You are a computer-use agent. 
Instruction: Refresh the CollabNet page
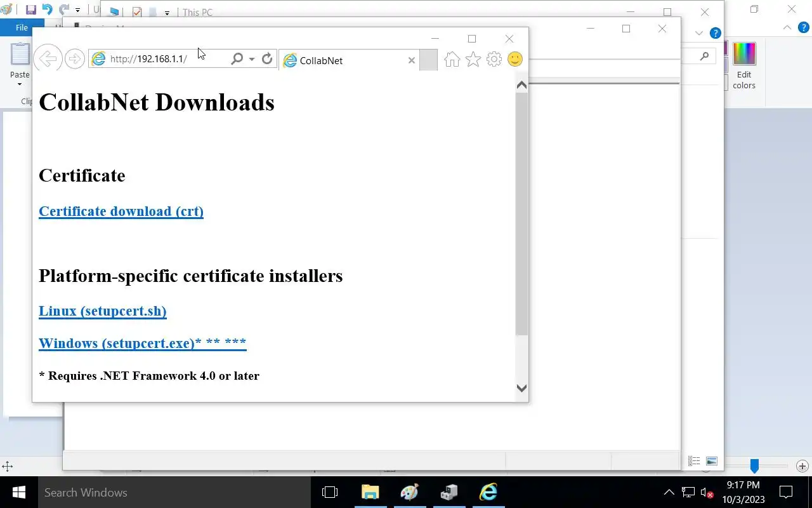267,59
